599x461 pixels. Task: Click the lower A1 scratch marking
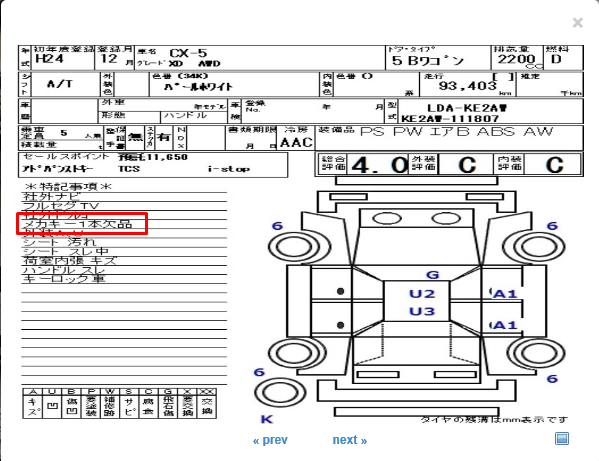(x=504, y=325)
